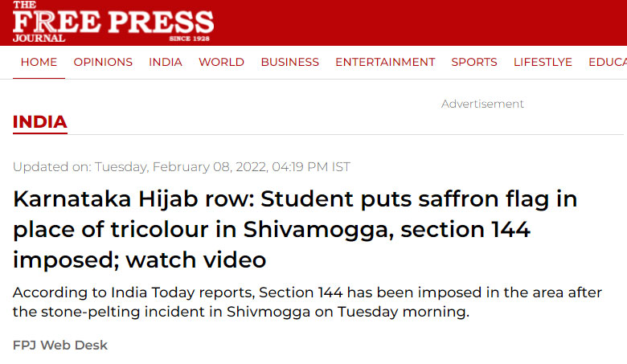Click The Free Press Journal logo
Image resolution: width=627 pixels, height=364 pixels.
(113, 22)
